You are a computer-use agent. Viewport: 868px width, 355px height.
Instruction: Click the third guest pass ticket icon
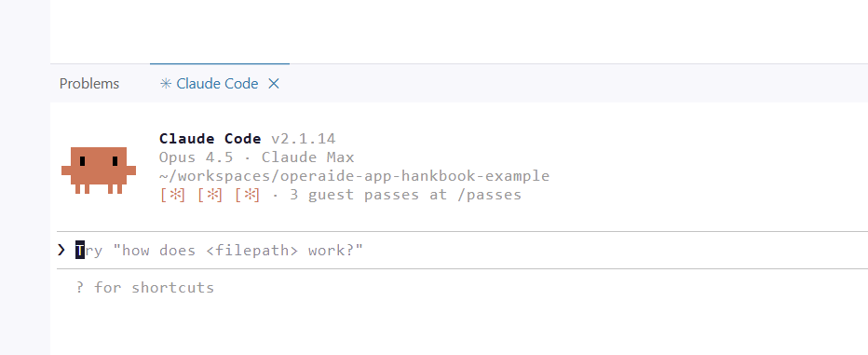click(248, 195)
